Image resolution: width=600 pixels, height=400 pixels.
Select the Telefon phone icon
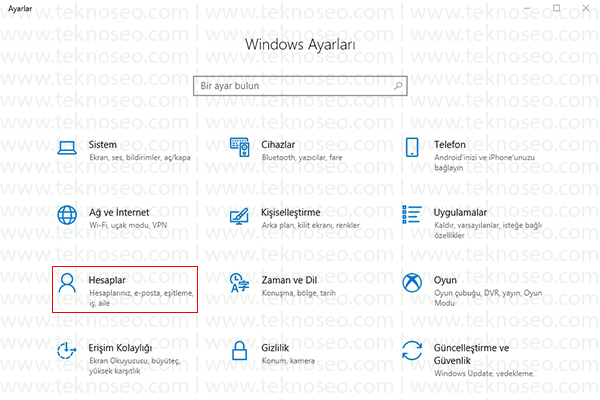(412, 147)
